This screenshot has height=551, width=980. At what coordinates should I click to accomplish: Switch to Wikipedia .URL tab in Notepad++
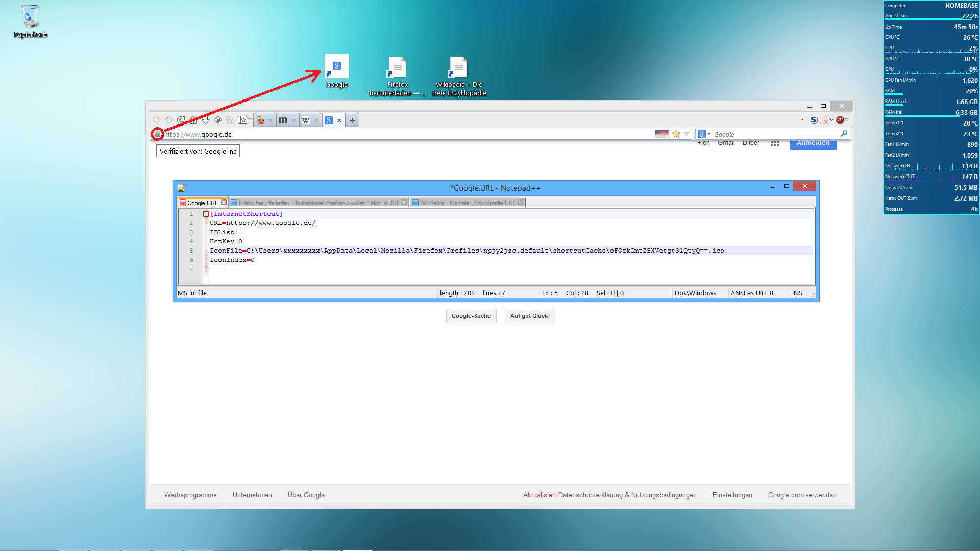coord(468,203)
